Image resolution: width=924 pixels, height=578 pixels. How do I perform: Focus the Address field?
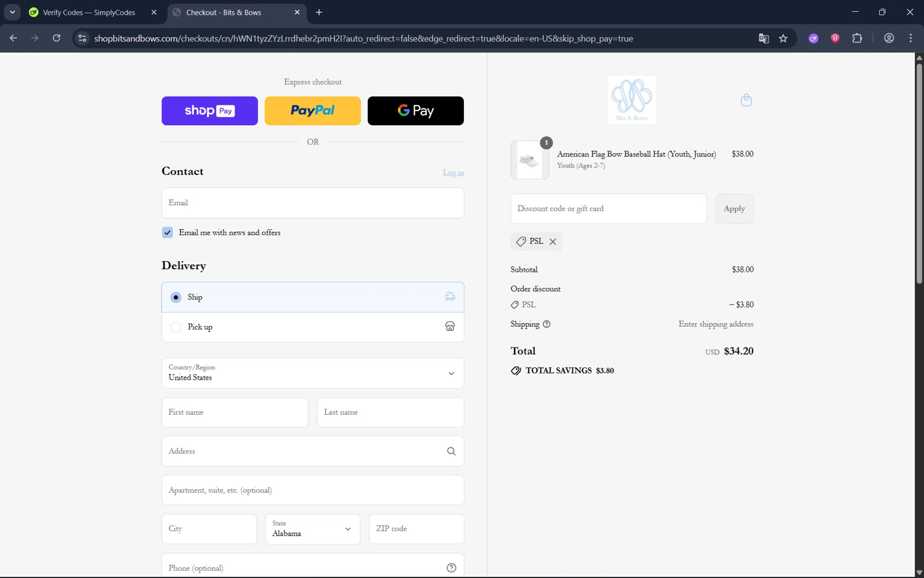(312, 451)
